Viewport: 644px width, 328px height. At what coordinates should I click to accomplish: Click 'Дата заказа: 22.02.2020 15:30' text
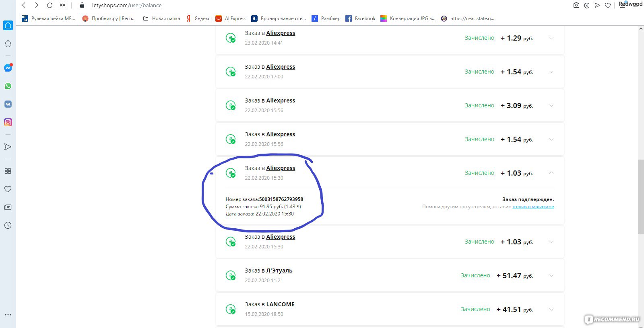(x=260, y=214)
